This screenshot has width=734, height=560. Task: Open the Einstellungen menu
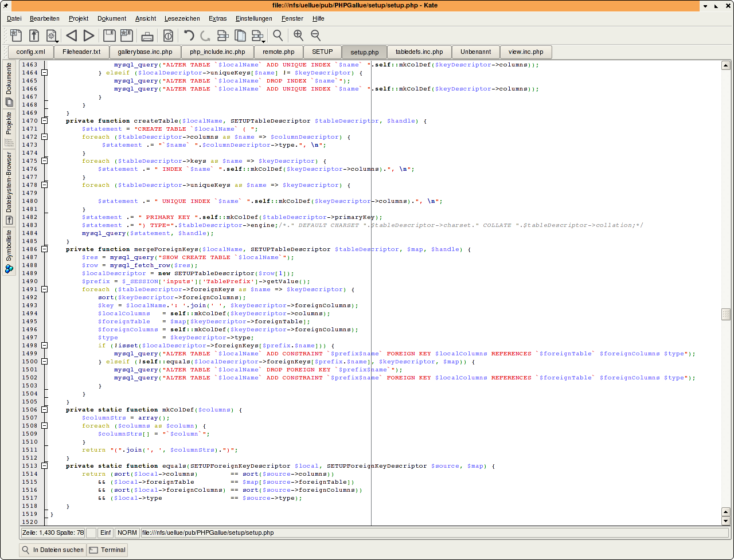click(x=253, y=18)
